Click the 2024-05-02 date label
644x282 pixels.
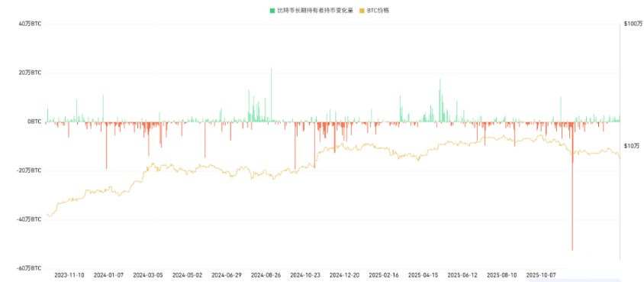click(187, 274)
